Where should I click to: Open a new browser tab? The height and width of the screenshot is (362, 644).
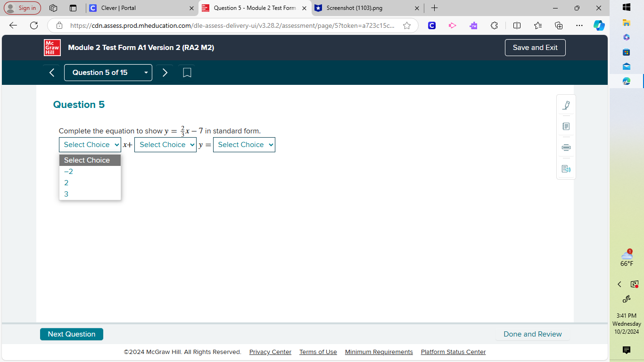pyautogui.click(x=434, y=8)
